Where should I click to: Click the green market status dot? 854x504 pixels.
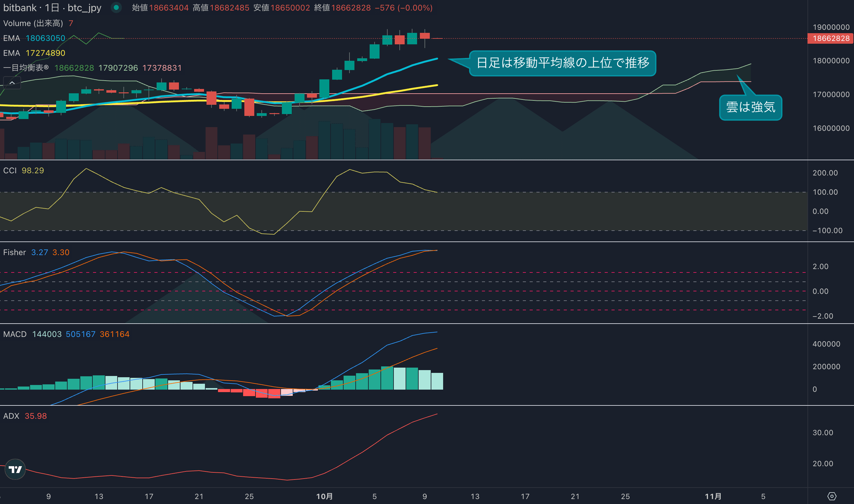coord(116,7)
